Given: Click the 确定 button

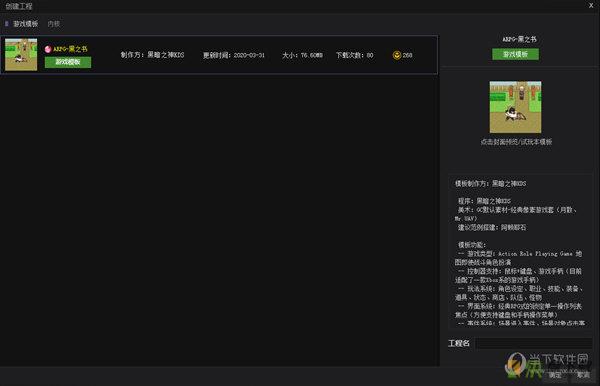Looking at the screenshot, I should click(x=555, y=375).
